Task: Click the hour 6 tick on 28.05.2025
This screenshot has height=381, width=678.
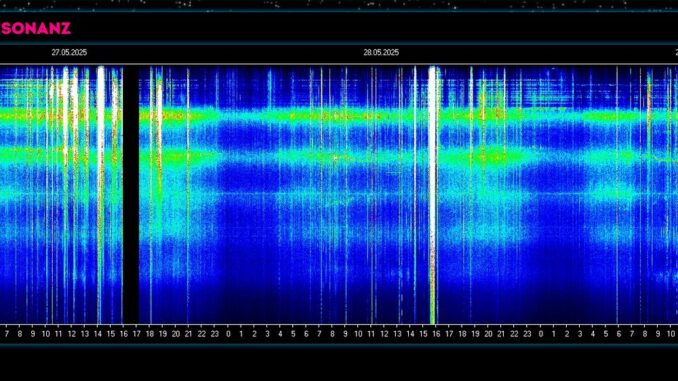Action: (x=306, y=334)
